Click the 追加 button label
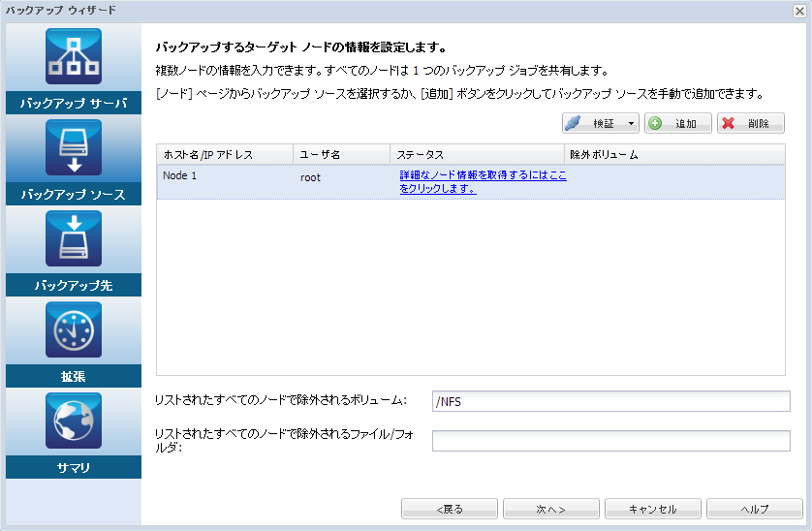Viewport: 812px width, 531px height. (x=686, y=124)
